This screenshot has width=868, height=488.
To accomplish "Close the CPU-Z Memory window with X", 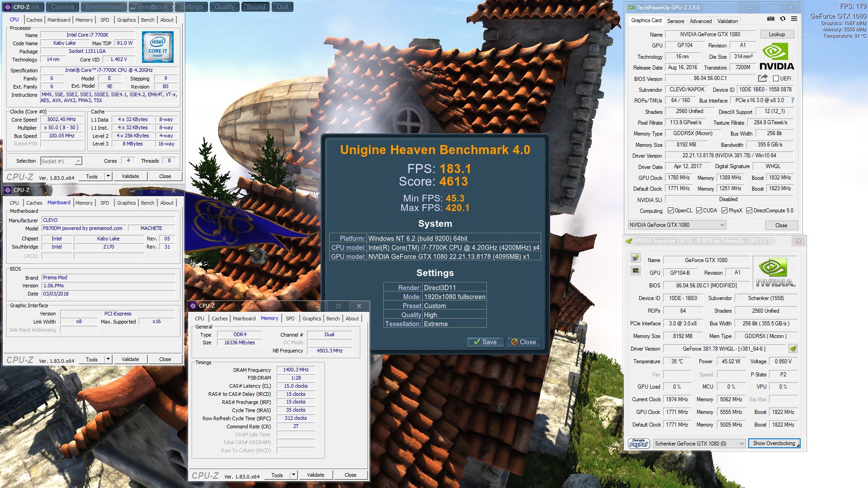I will (x=359, y=306).
